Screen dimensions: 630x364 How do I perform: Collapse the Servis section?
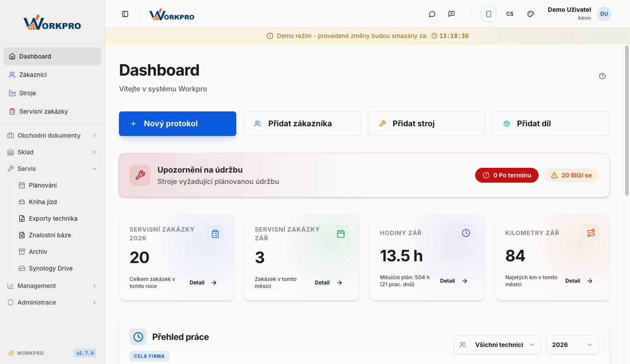52,169
